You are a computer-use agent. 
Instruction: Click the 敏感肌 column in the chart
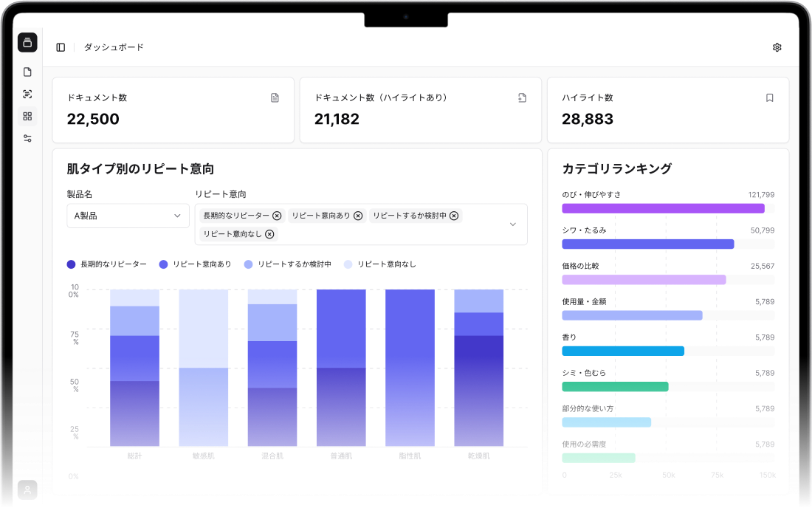coord(203,368)
